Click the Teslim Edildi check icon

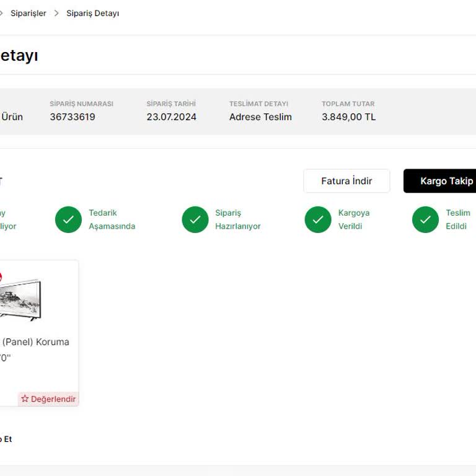pyautogui.click(x=425, y=219)
